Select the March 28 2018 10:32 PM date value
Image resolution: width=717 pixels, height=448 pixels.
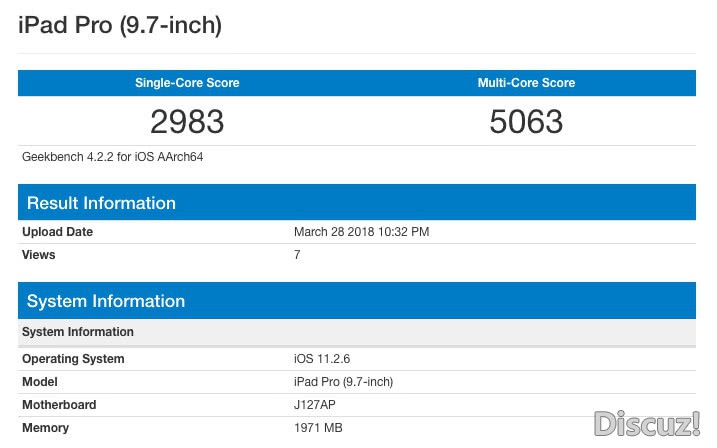361,232
